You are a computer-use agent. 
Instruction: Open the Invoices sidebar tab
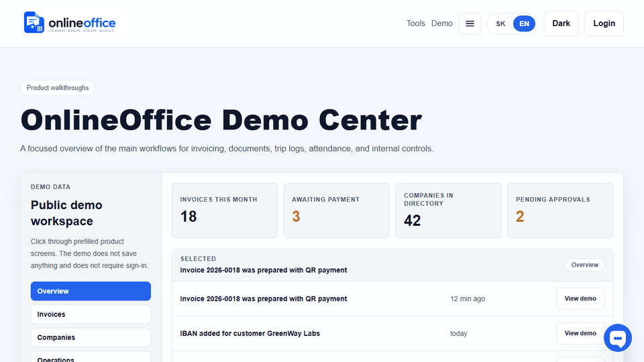point(91,314)
